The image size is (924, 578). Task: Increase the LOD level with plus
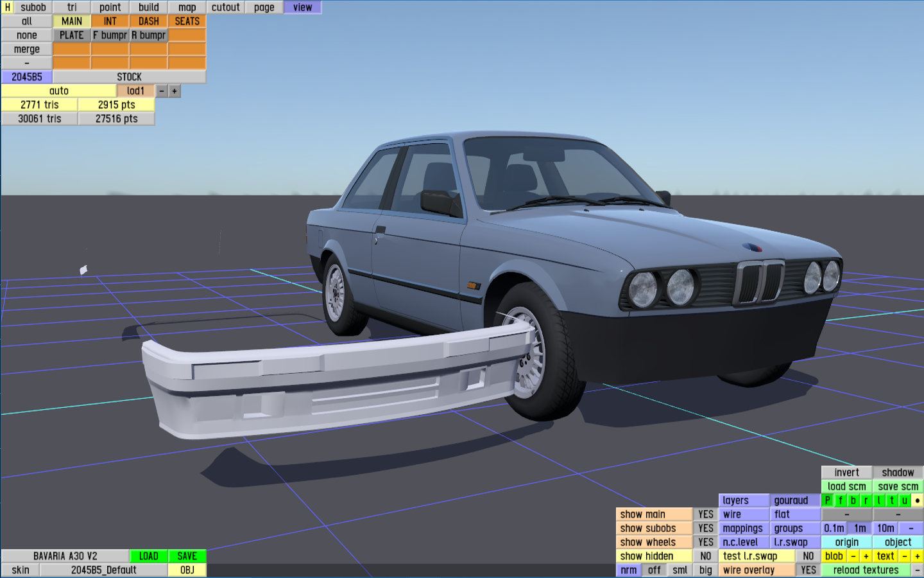coord(175,91)
